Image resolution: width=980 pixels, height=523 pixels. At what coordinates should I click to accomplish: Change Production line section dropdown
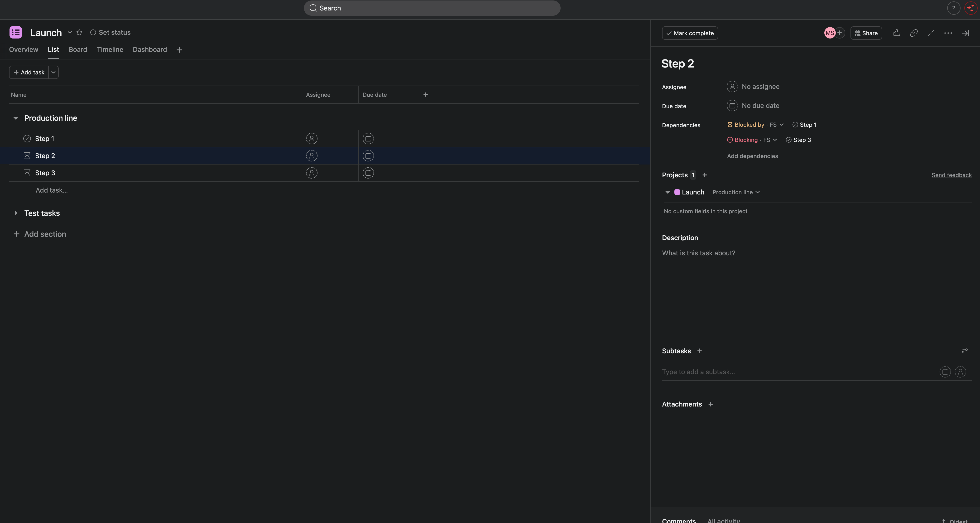point(736,192)
